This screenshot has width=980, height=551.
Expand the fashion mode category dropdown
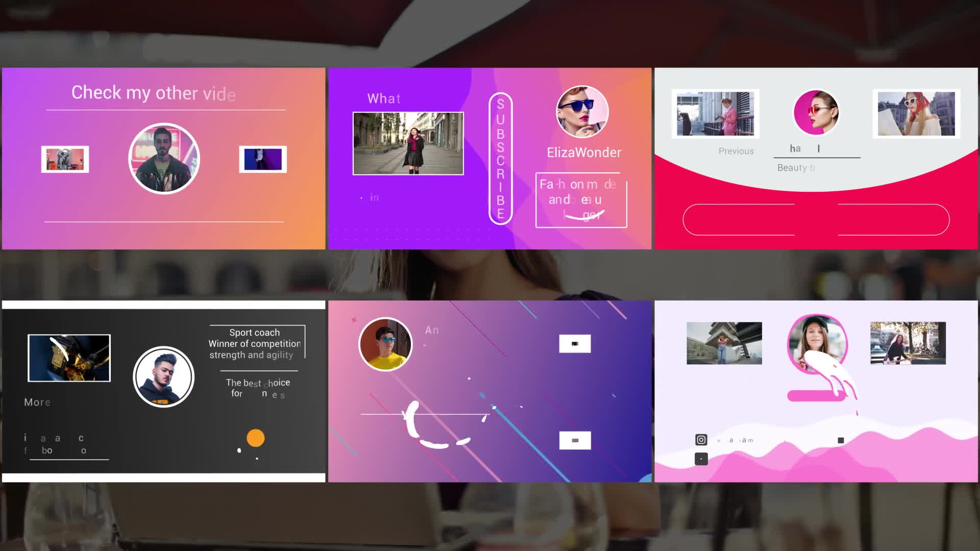coord(581,199)
